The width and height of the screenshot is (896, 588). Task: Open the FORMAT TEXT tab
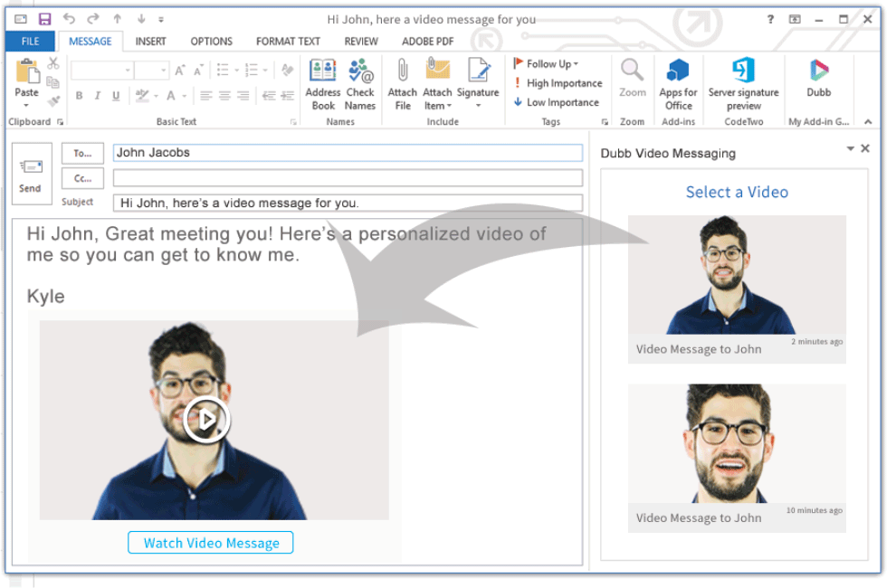(x=288, y=41)
